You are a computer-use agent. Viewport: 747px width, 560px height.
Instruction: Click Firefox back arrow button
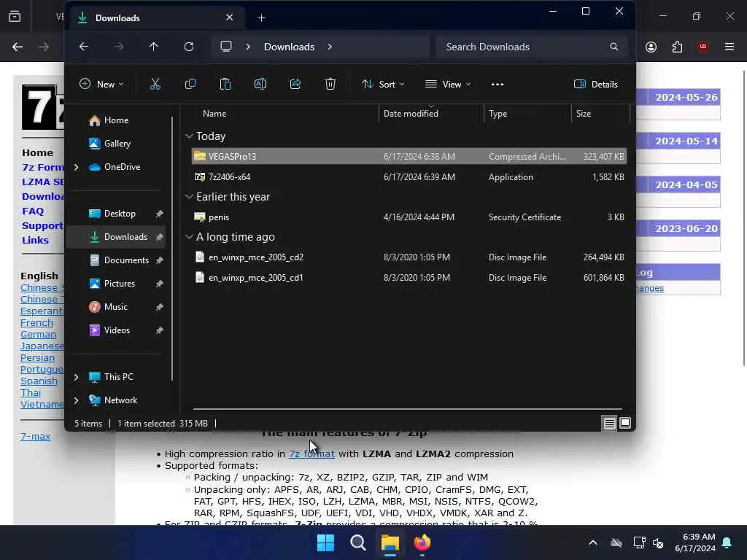click(18, 47)
